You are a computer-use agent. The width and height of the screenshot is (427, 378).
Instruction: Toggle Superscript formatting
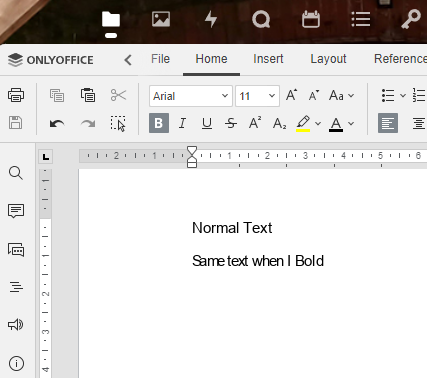(255, 123)
